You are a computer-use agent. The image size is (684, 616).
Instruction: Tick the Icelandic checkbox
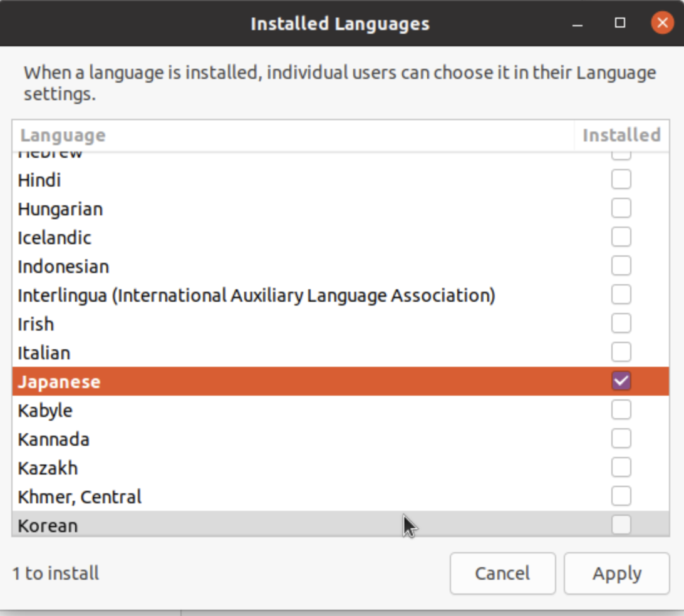click(621, 237)
